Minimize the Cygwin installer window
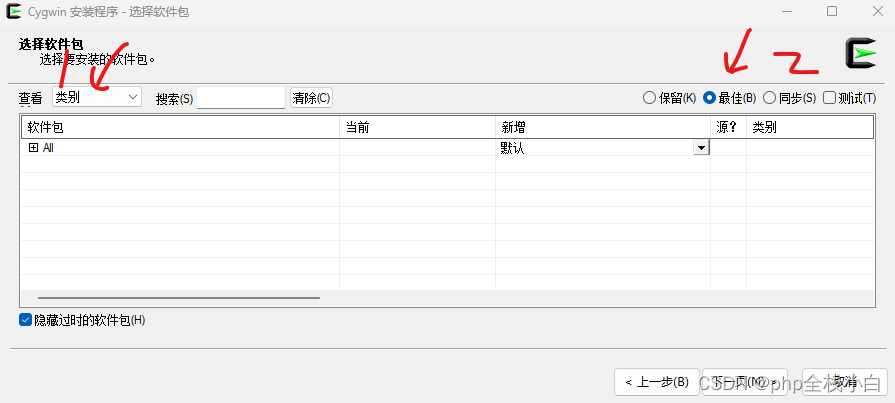Screen dimensions: 895x403 pyautogui.click(x=787, y=11)
